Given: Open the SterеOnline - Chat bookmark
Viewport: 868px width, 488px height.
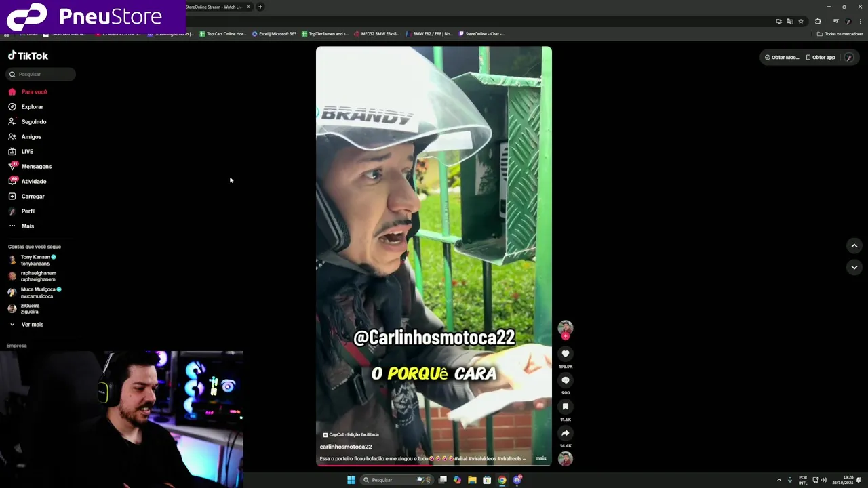Looking at the screenshot, I should (x=482, y=33).
